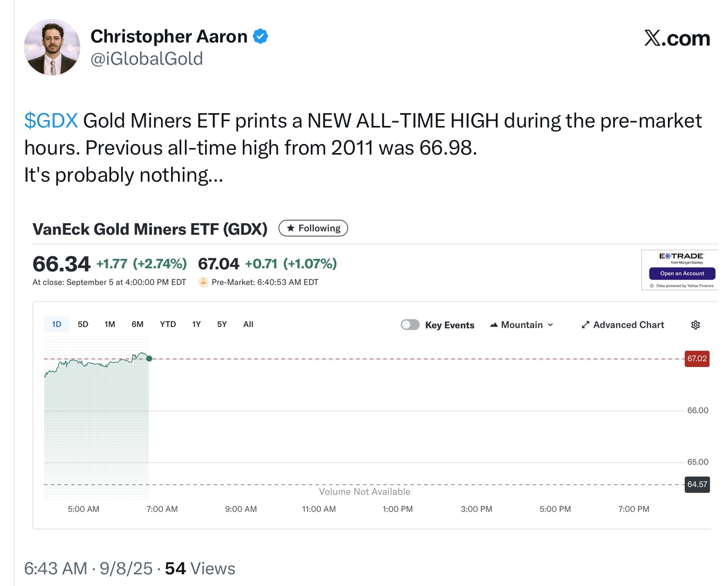Image resolution: width=728 pixels, height=586 pixels.
Task: Click the @iGlobalGold handle
Action: [x=147, y=58]
